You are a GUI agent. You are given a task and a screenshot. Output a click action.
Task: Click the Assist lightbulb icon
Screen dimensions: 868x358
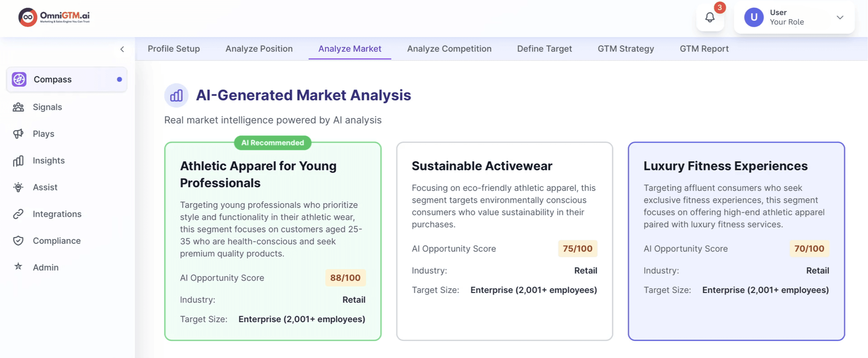[x=18, y=187]
